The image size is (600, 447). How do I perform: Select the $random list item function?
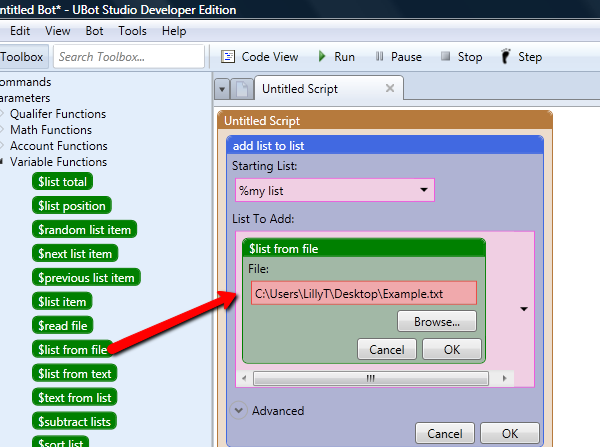(84, 229)
